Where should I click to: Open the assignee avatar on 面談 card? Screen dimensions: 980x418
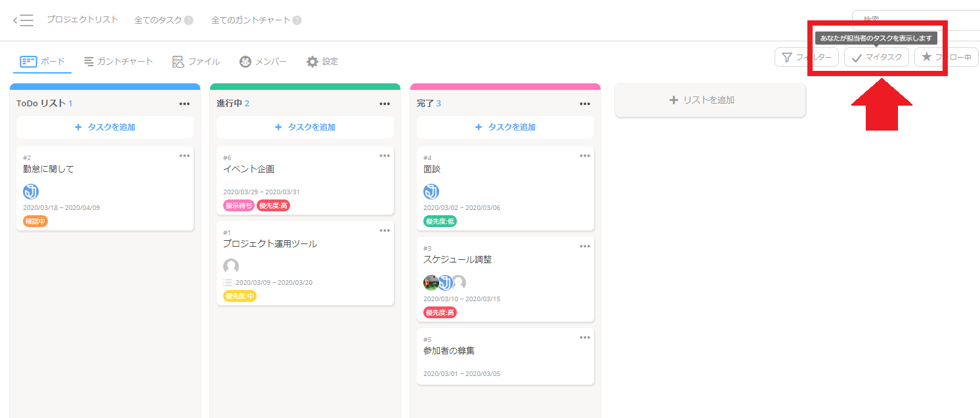tap(431, 191)
